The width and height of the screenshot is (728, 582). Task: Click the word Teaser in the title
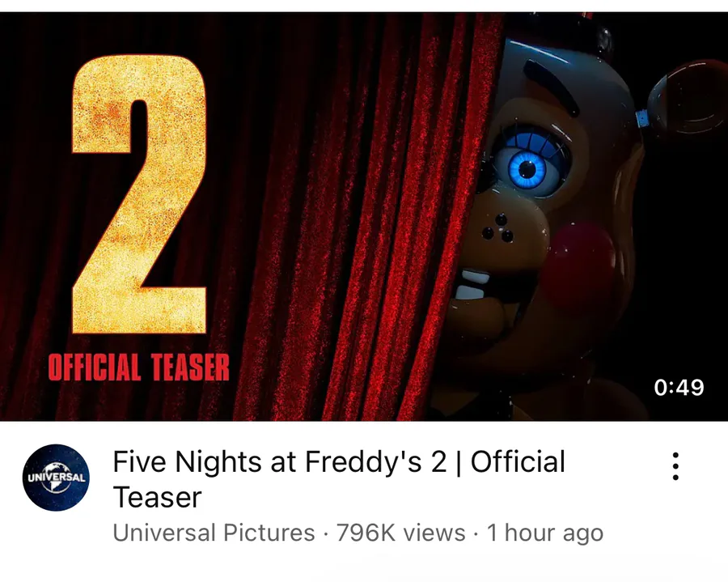pyautogui.click(x=157, y=496)
